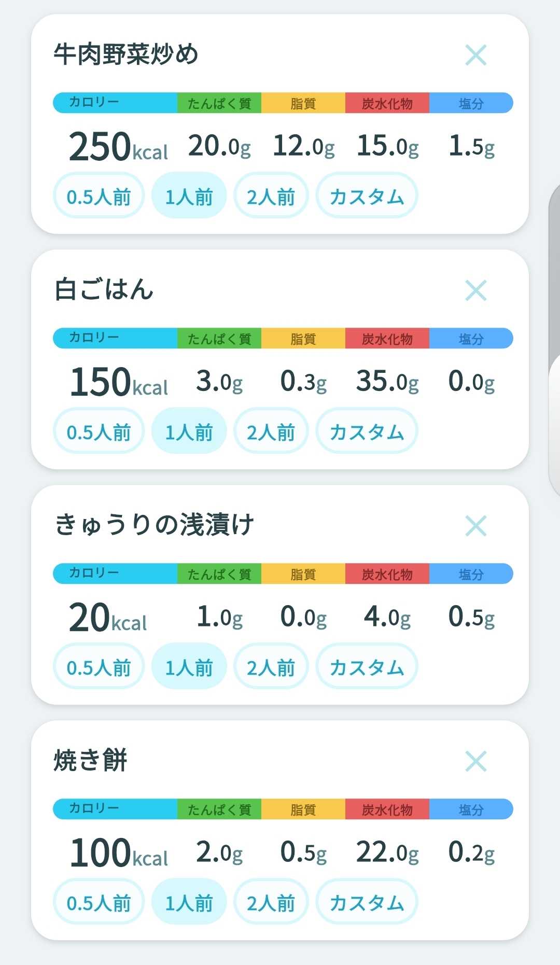Tap the 炭水化物 red label on 白ごはん
The width and height of the screenshot is (560, 965).
(387, 339)
